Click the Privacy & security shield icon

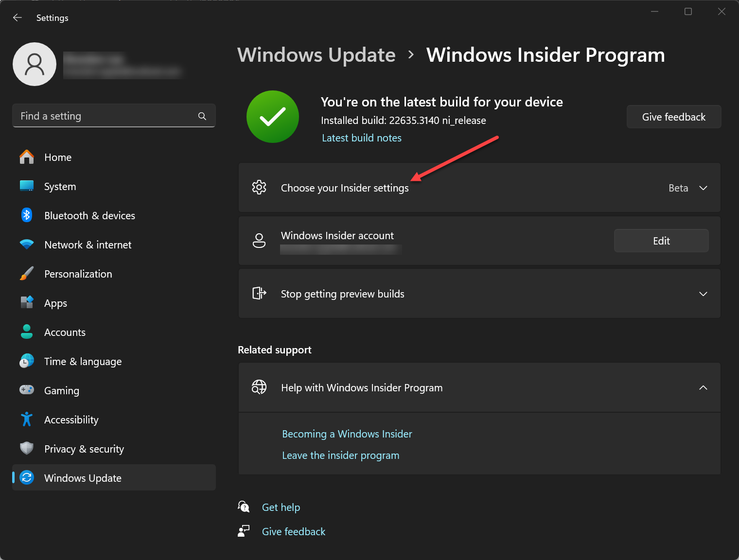click(x=27, y=448)
